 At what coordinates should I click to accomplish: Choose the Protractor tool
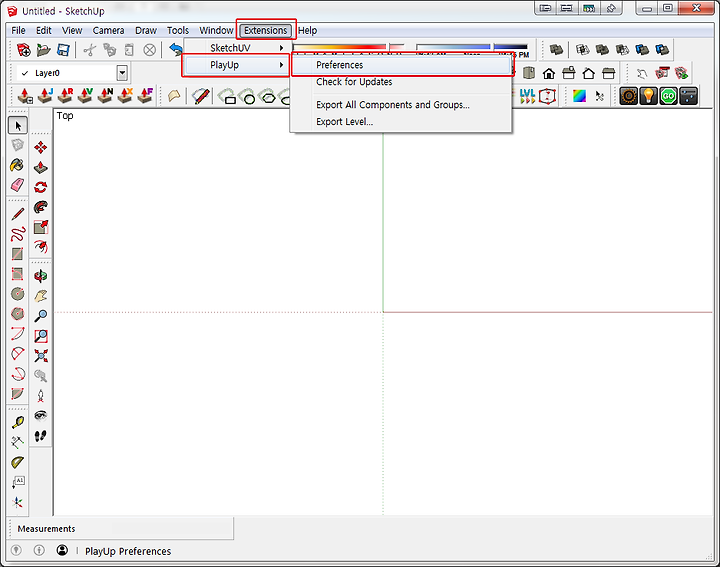(17, 462)
